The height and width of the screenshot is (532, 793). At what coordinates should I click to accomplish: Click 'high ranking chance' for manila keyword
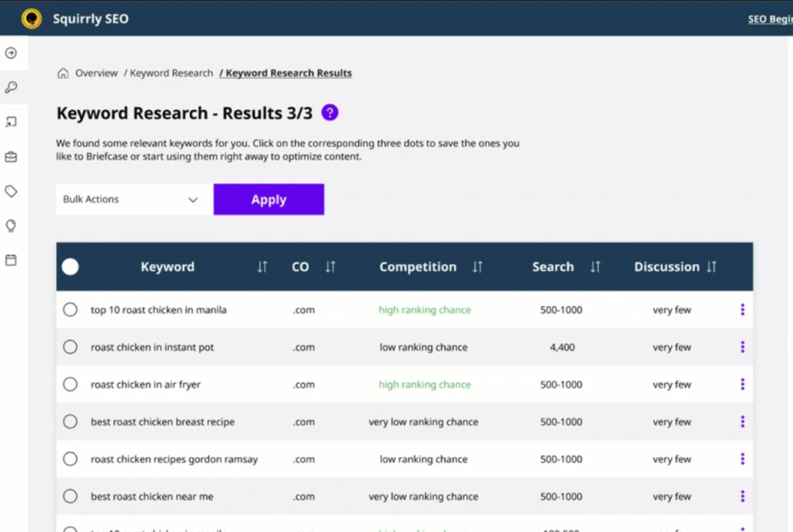[424, 310]
